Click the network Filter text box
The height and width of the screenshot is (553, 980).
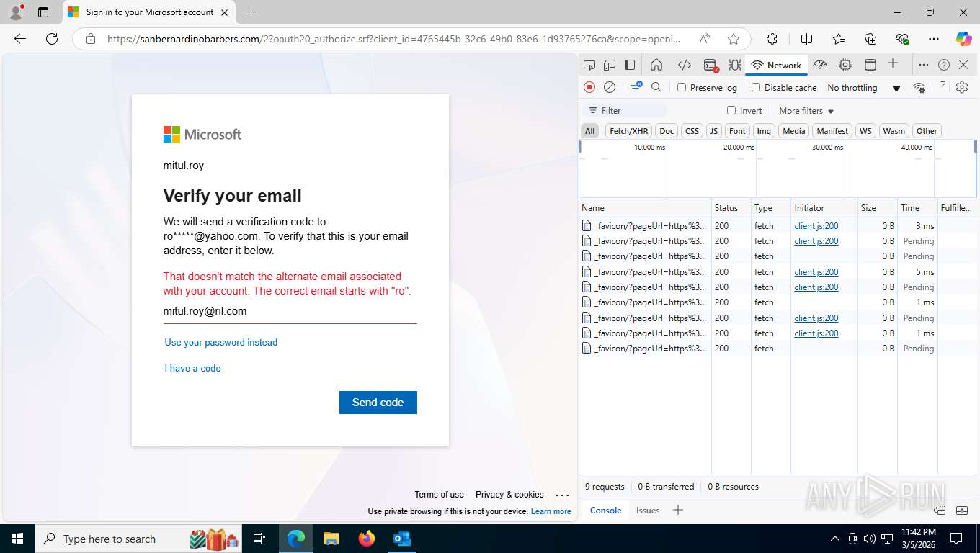point(624,110)
